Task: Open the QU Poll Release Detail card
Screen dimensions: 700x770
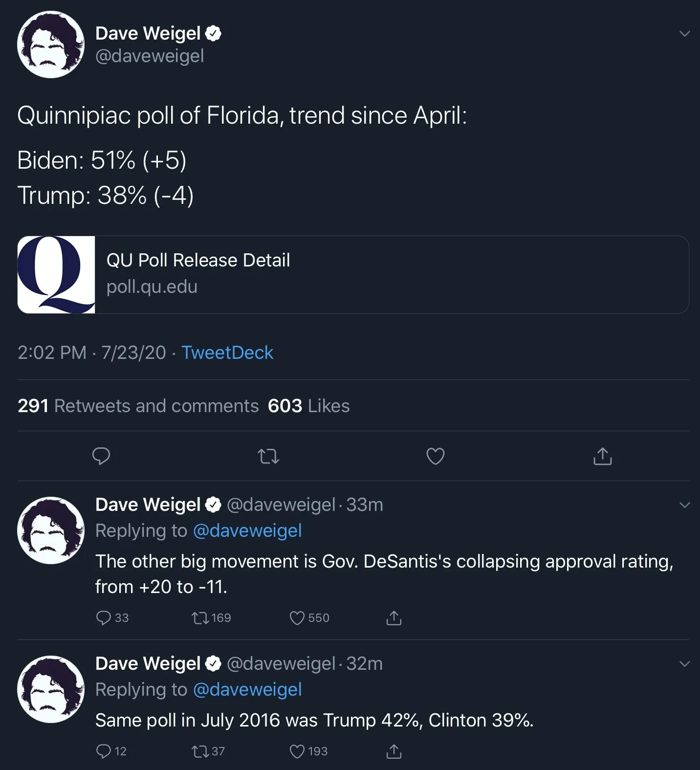Action: pyautogui.click(x=353, y=275)
